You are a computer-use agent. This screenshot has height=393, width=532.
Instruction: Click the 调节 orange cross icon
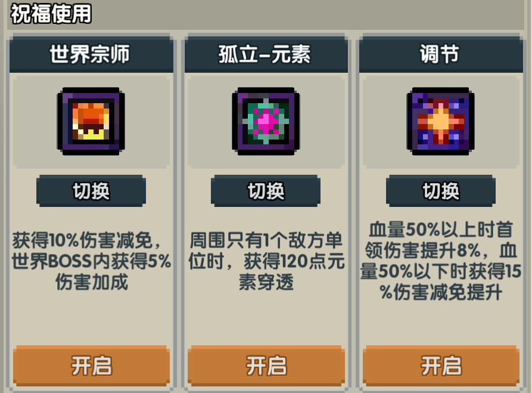click(440, 121)
